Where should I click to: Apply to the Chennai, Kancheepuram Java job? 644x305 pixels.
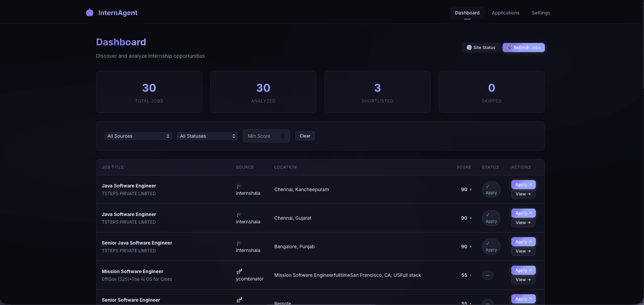[523, 185]
